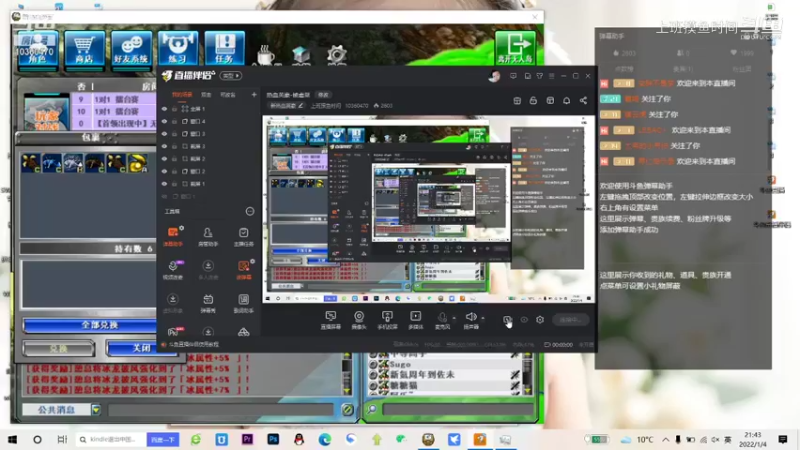Viewport: 800px width, 450px height.
Task: Open stream settings gear beside start button
Action: 540,320
